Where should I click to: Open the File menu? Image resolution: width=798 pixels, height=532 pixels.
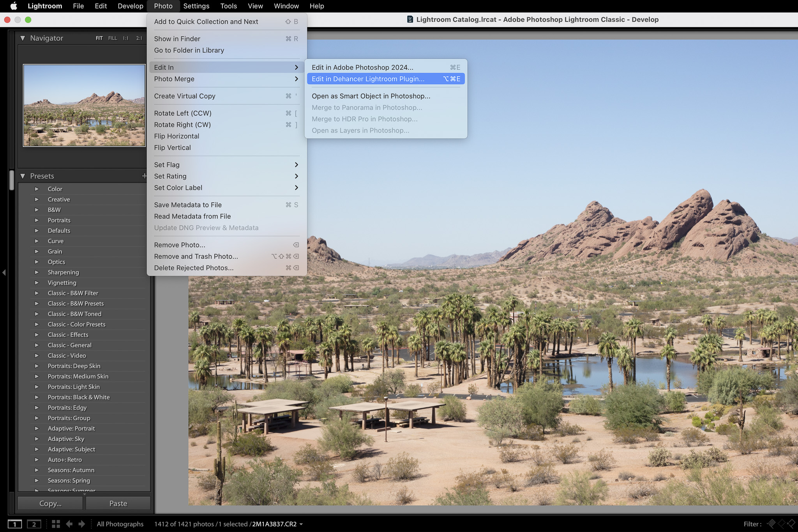click(x=78, y=6)
